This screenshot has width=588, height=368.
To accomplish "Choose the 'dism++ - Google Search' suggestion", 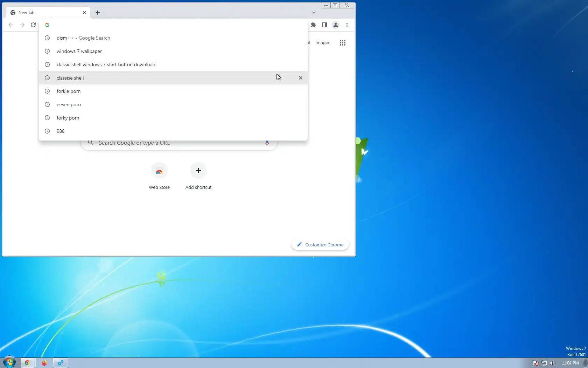I will click(x=173, y=38).
